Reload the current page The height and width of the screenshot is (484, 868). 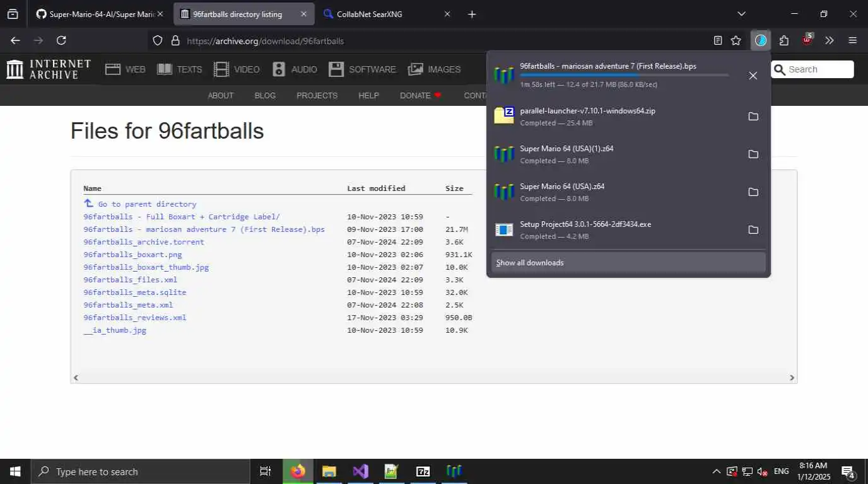coord(61,40)
